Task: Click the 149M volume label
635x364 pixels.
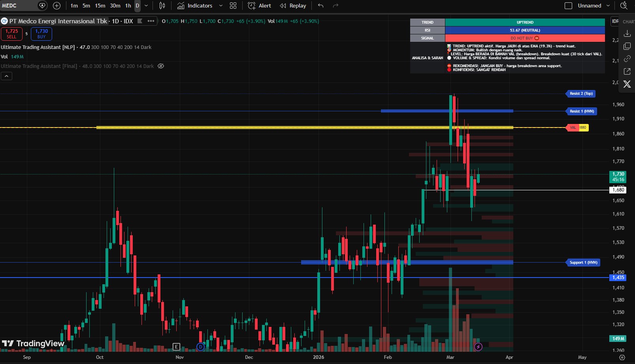Action: coord(618,339)
